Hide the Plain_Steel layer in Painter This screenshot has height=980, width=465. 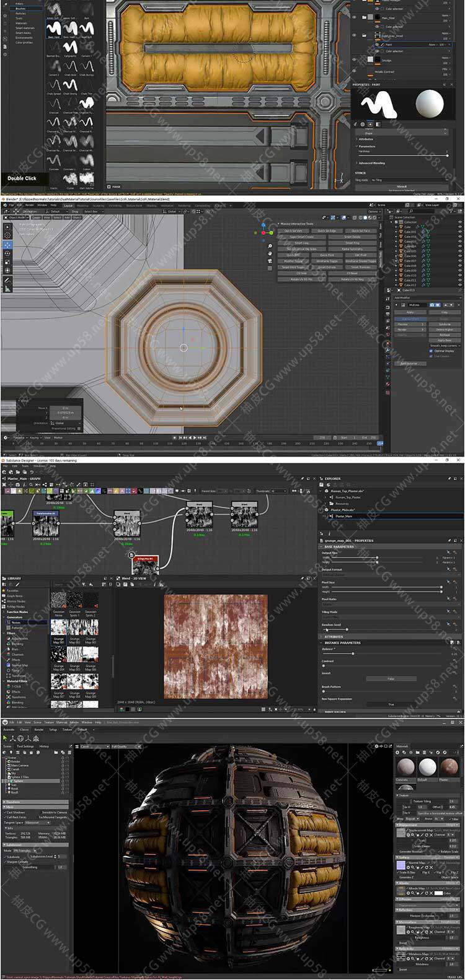[355, 18]
